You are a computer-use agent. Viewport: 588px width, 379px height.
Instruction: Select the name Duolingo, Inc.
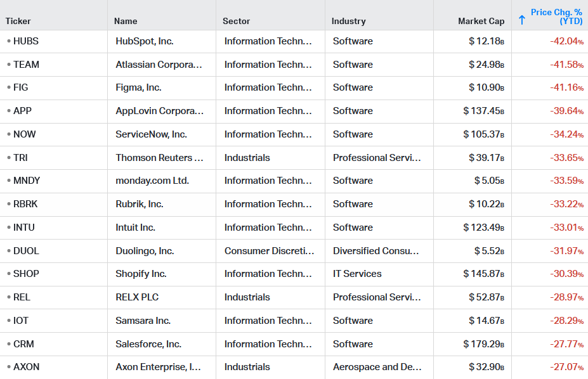[145, 251]
